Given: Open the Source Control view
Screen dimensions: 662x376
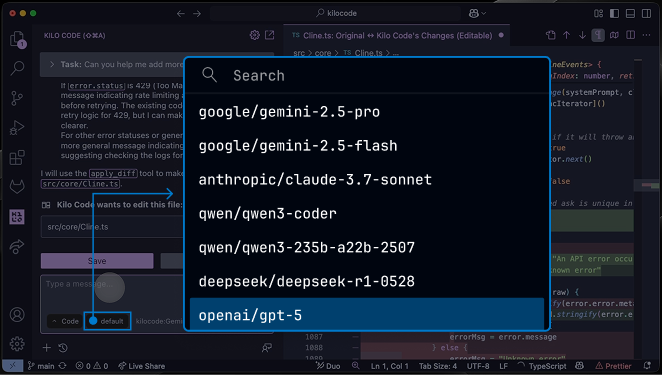Looking at the screenshot, I should click(x=17, y=98).
